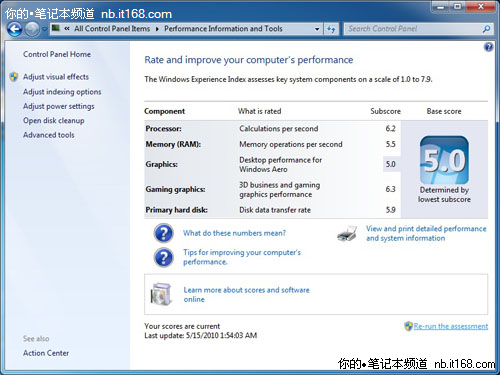Open Adjust indexing options
Viewport: 500px width, 375px height.
tap(62, 92)
